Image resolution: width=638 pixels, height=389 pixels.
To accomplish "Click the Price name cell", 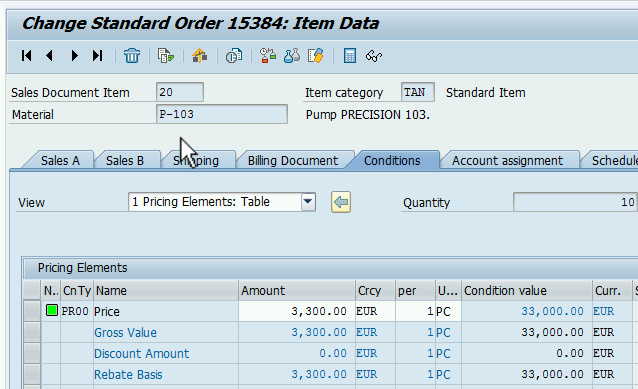I will coord(166,311).
